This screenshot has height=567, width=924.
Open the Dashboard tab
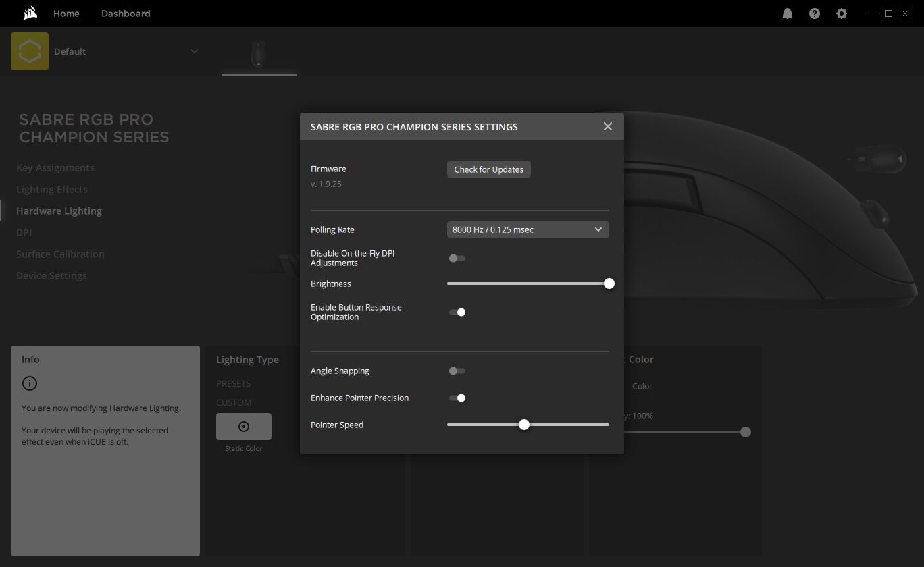point(126,13)
